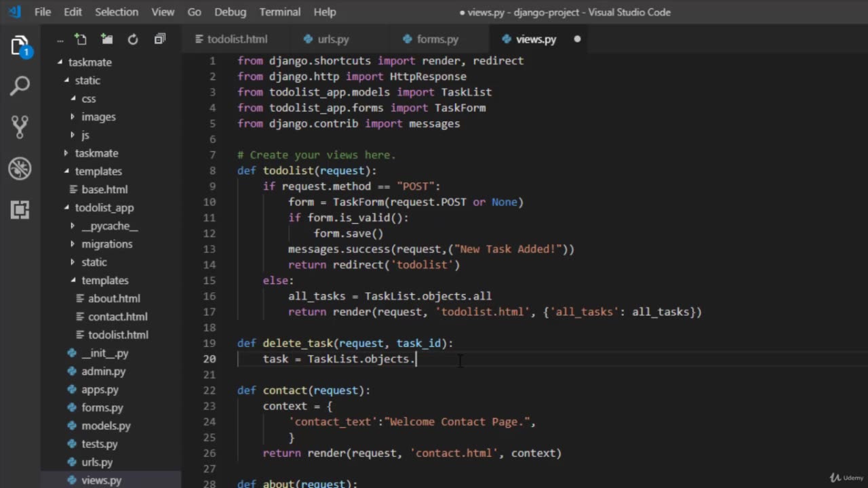
Task: Expand the migrations folder
Action: pyautogui.click(x=73, y=244)
